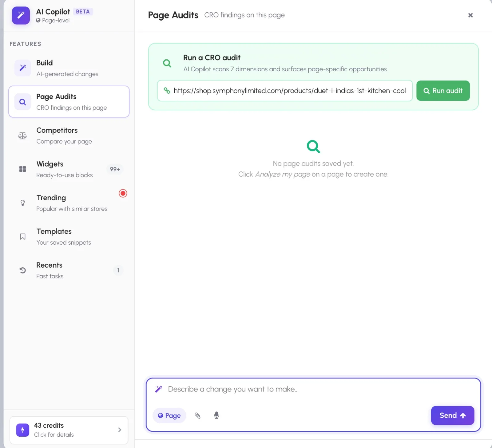Click the No page audits saved yet message
The width and height of the screenshot is (492, 448).
point(313,163)
